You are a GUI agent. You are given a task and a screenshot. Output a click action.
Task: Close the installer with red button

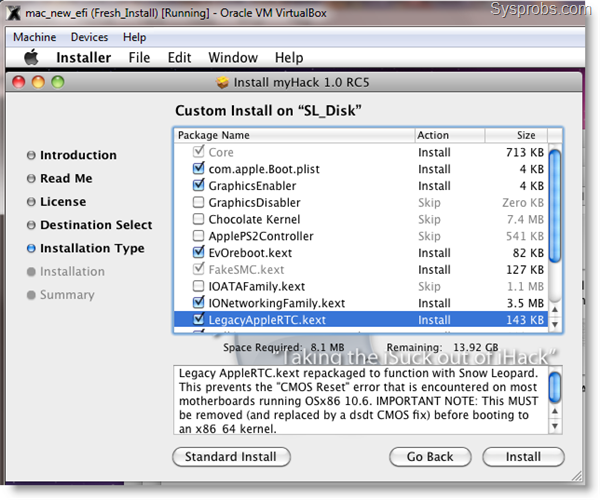(x=19, y=82)
